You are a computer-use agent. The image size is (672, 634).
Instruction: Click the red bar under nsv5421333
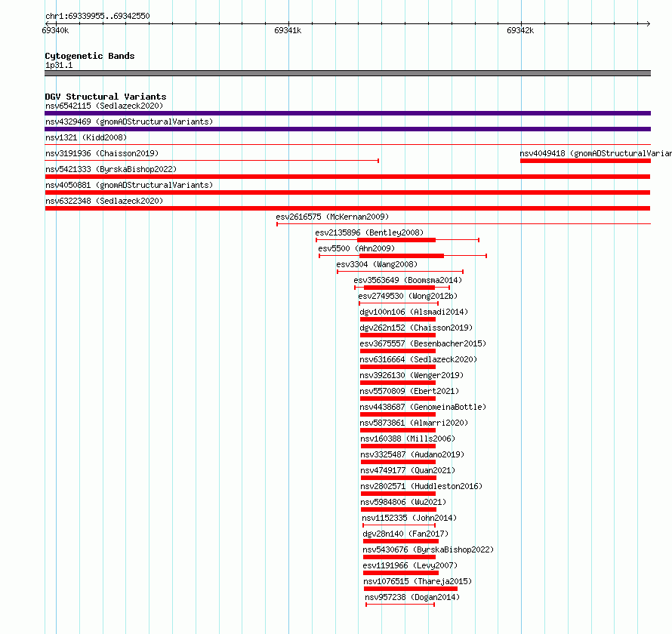click(x=347, y=177)
